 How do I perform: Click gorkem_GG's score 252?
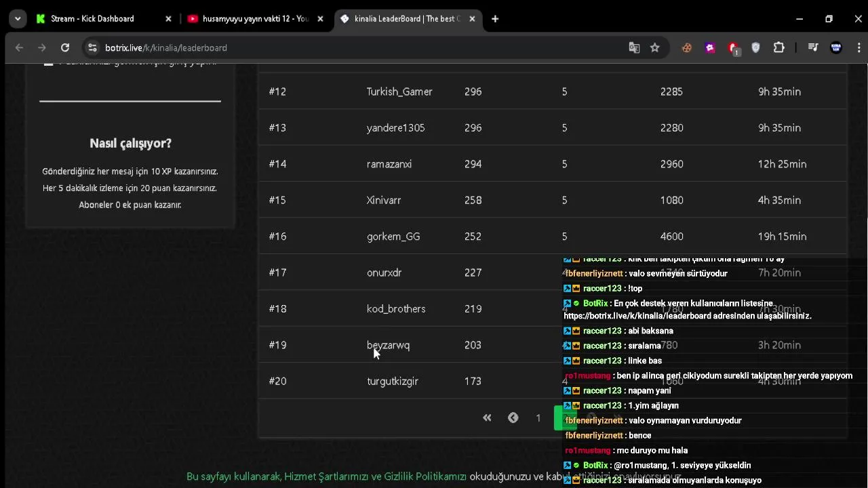click(473, 237)
